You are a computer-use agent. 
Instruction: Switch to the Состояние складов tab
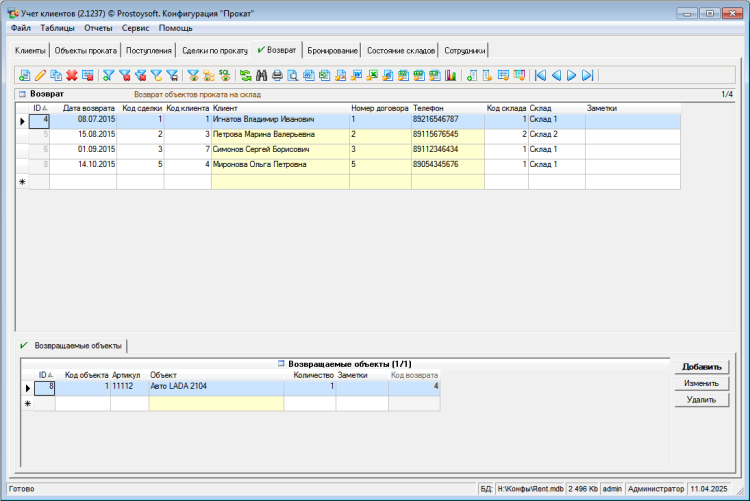[400, 50]
